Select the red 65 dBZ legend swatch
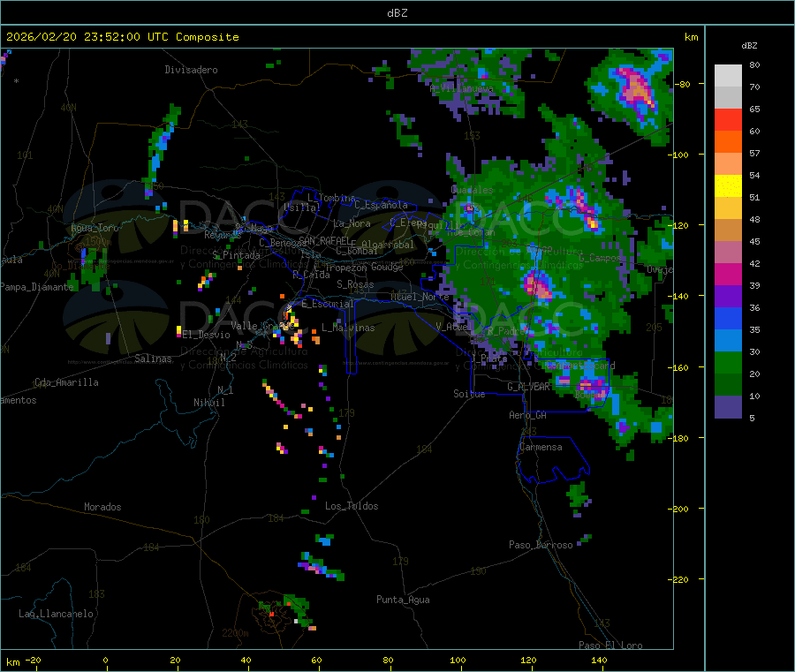Screen dimensions: 795x672 coord(728,119)
